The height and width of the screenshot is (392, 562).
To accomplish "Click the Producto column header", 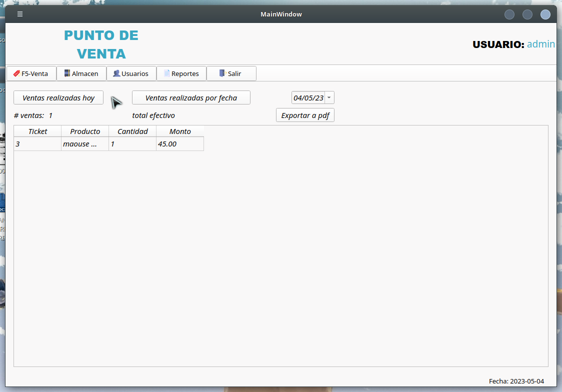I will (85, 131).
